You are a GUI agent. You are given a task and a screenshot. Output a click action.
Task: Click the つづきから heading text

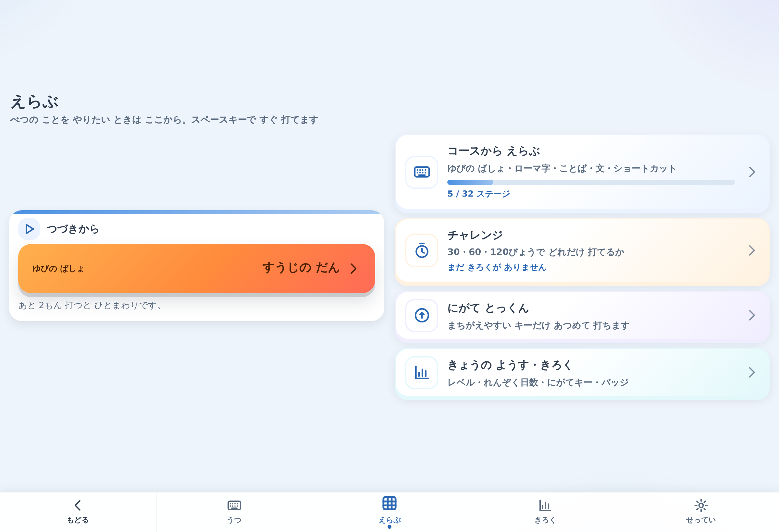point(73,229)
